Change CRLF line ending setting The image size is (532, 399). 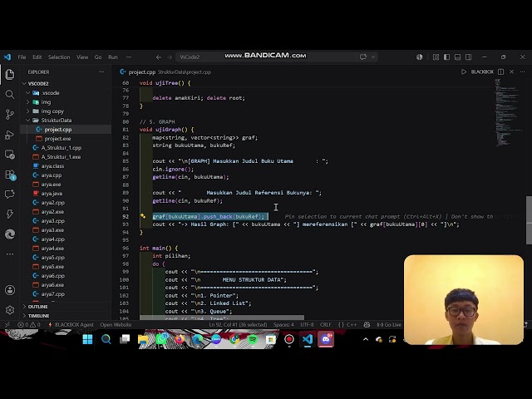325,325
